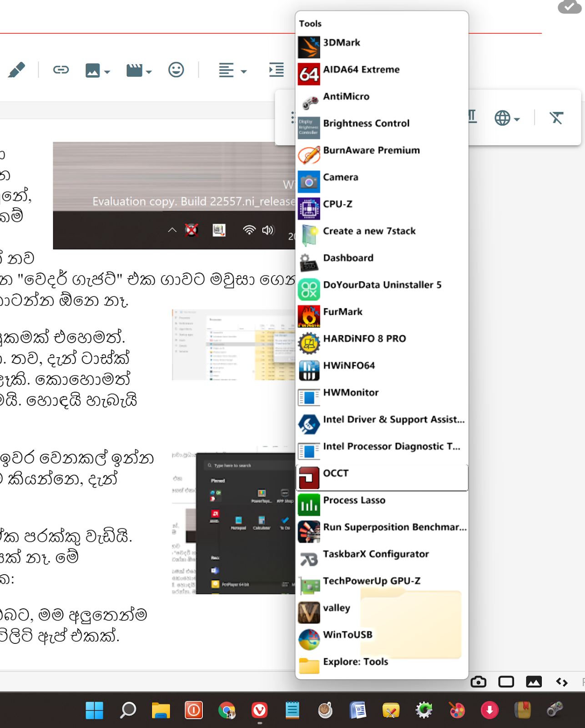Switch to Vivaldi browser on taskbar
Image resolution: width=585 pixels, height=728 pixels.
point(260,710)
